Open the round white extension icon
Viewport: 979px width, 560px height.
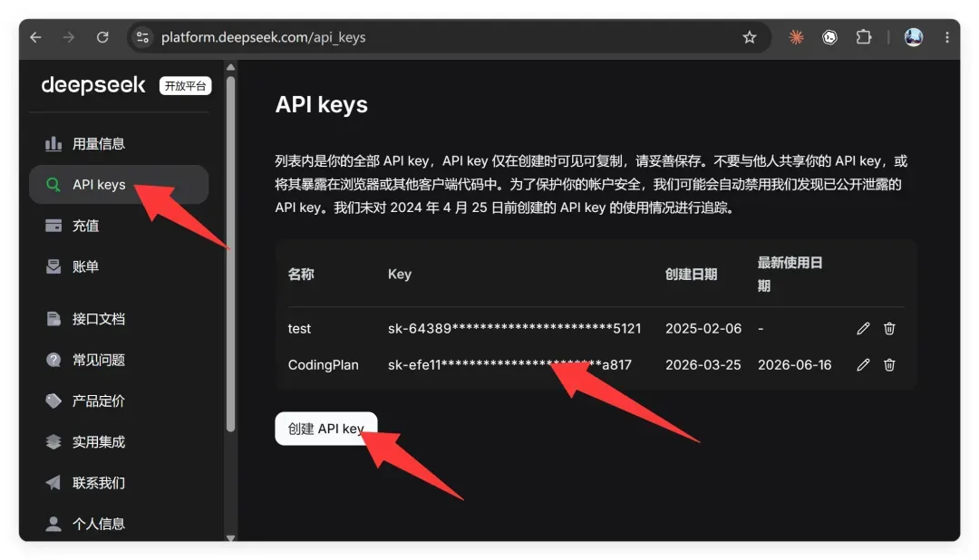[829, 37]
